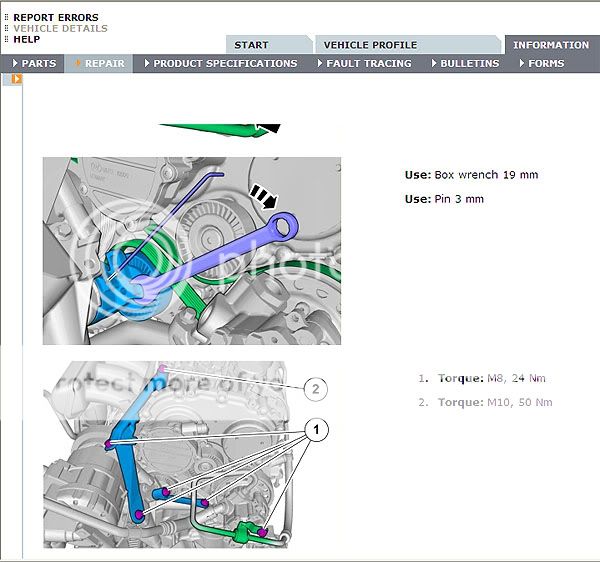
Task: Switch to the Vehicle Profile tab
Action: point(370,45)
